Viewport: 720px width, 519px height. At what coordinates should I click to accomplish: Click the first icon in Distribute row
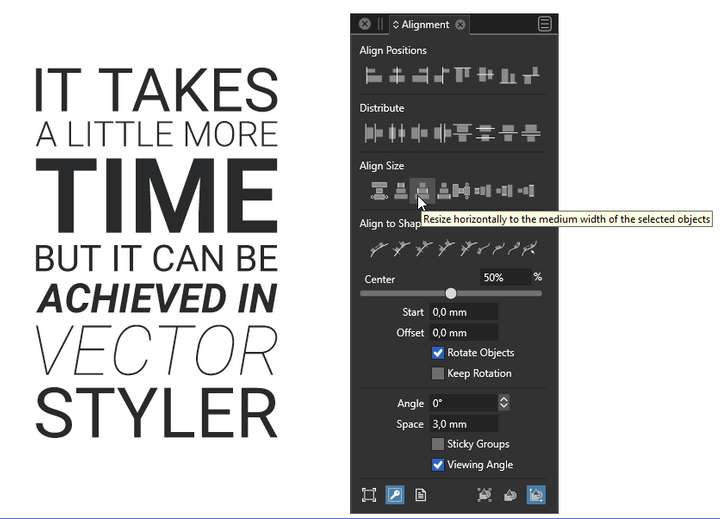pos(373,133)
